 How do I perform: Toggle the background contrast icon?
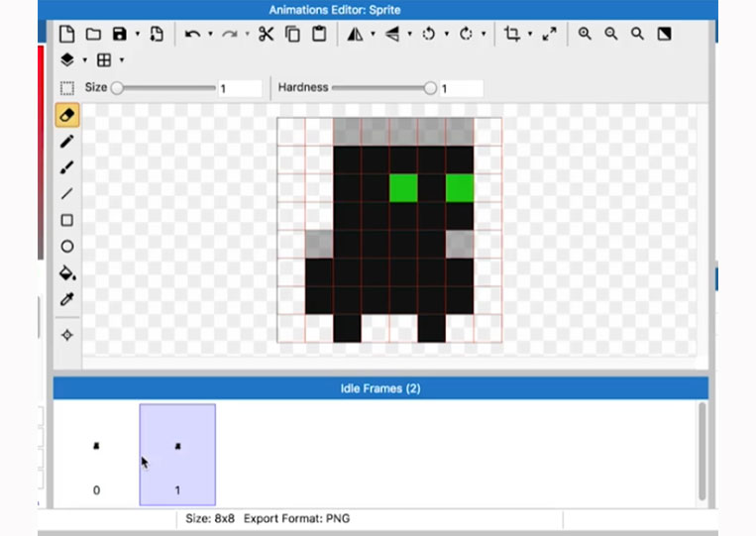tap(665, 34)
